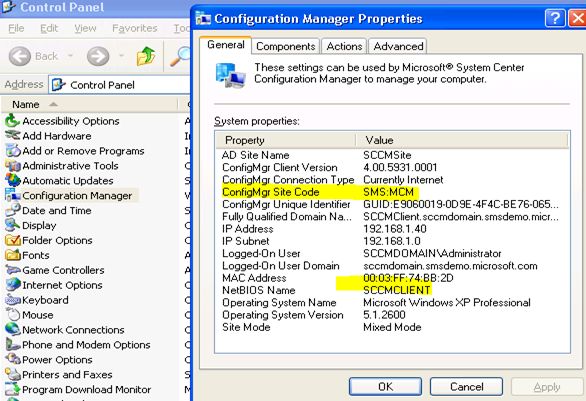Select the Operating System Name row
Image resolution: width=586 pixels, height=401 pixels.
click(x=392, y=303)
